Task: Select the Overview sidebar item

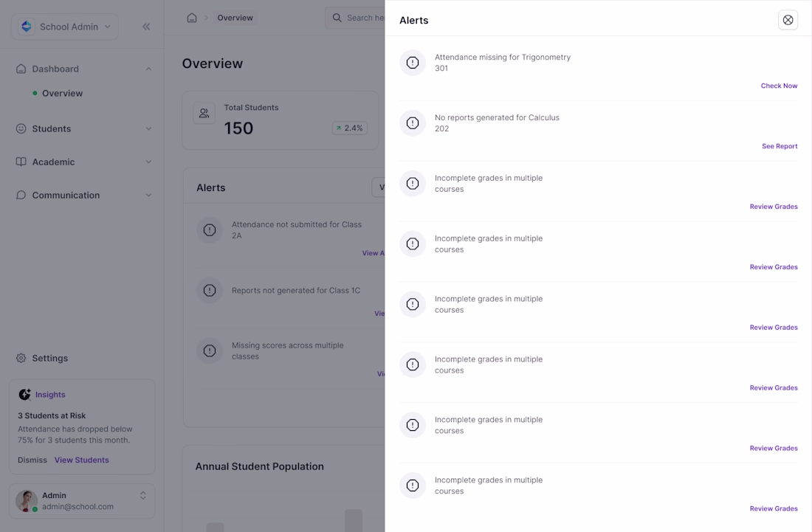Action: (62, 93)
